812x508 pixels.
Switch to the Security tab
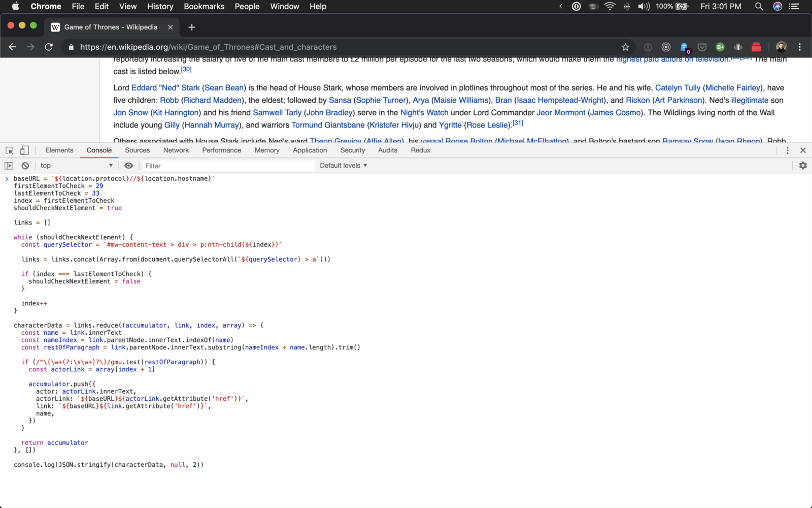[x=353, y=150]
